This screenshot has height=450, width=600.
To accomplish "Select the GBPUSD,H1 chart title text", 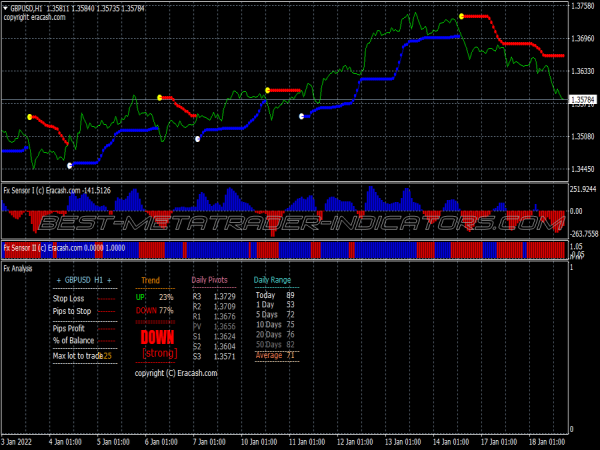I will (x=26, y=8).
